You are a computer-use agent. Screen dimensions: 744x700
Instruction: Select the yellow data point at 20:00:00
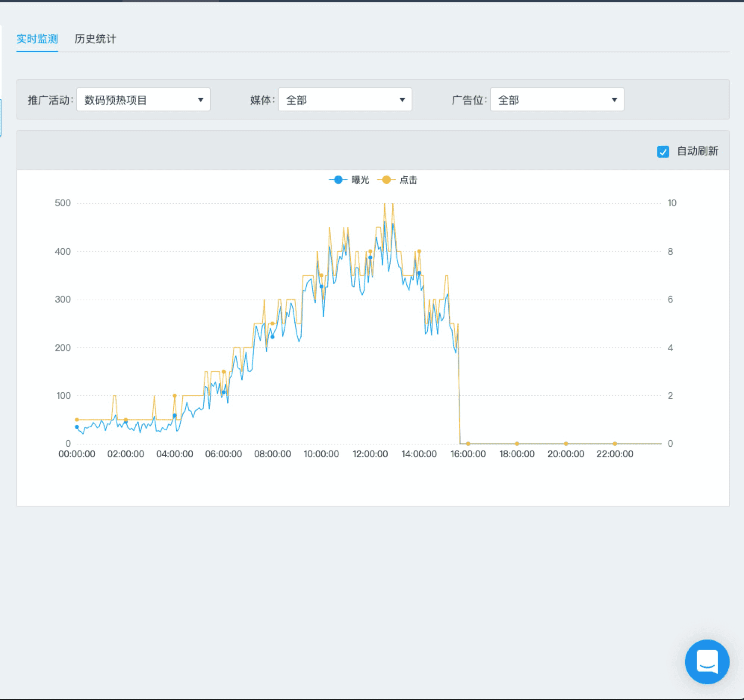pos(566,444)
